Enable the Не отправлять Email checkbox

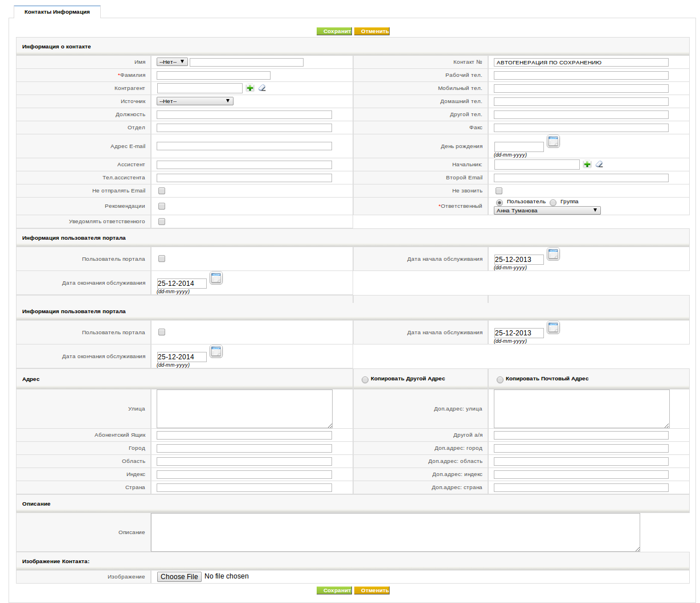pos(162,191)
